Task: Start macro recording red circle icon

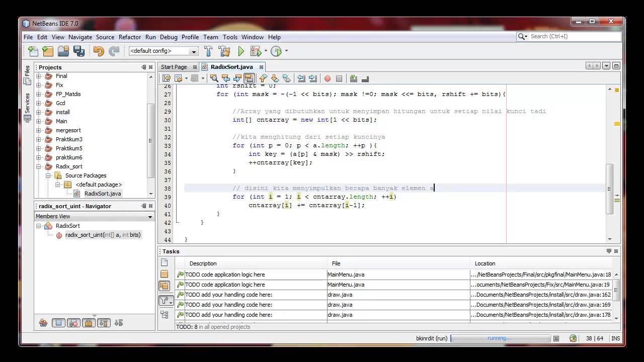Action: (x=328, y=78)
